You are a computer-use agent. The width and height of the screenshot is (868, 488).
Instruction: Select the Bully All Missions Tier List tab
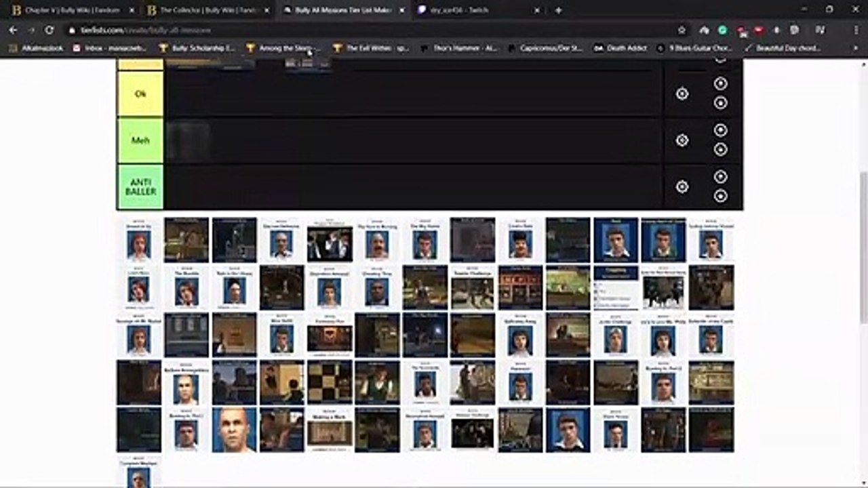click(344, 10)
